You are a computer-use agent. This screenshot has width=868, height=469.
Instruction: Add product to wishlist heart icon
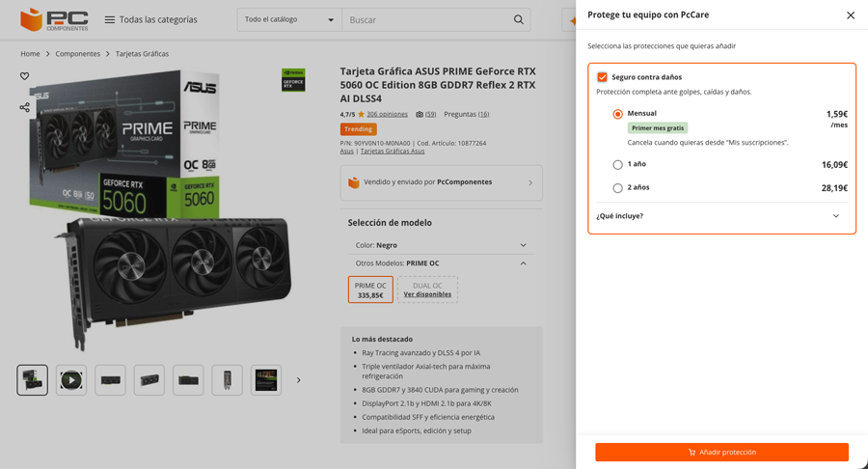coord(25,76)
